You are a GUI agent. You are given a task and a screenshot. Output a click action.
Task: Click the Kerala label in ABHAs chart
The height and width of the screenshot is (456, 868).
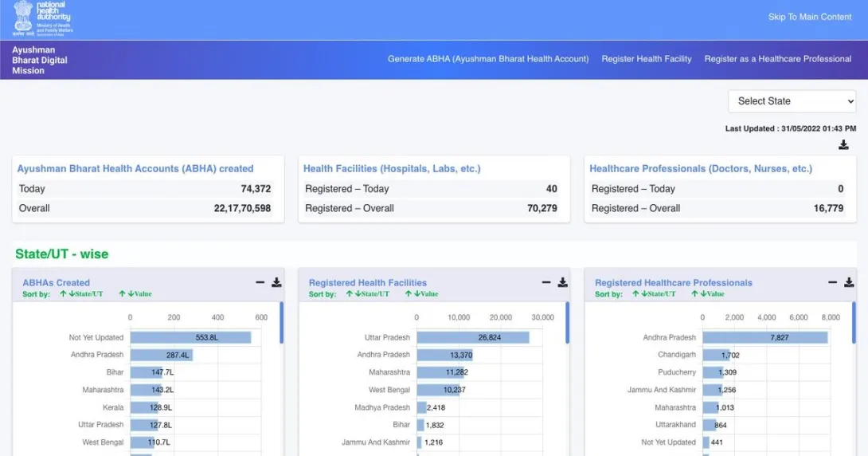(113, 407)
